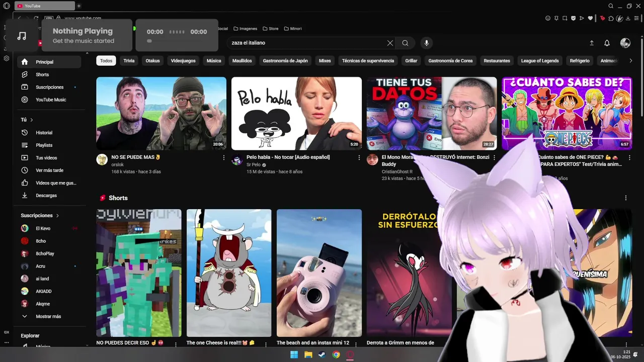The height and width of the screenshot is (362, 644).
Task: Open 8choPlay channel subscription
Action: 49,253
